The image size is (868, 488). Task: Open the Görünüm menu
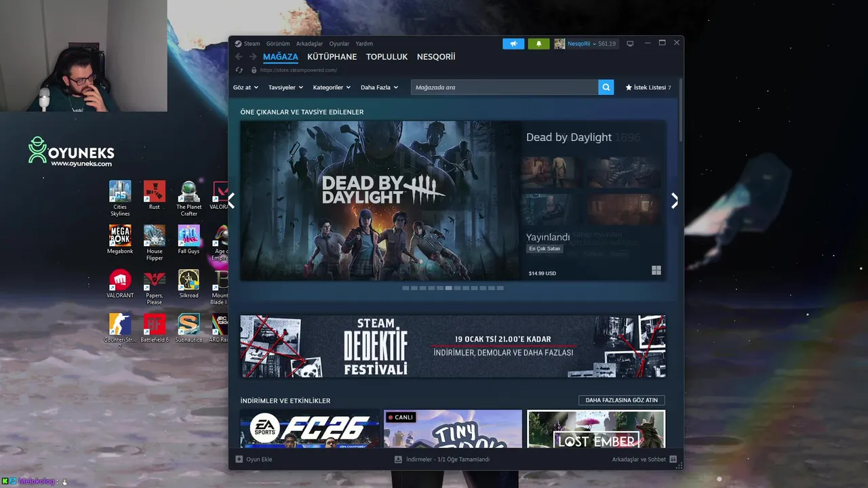(278, 43)
